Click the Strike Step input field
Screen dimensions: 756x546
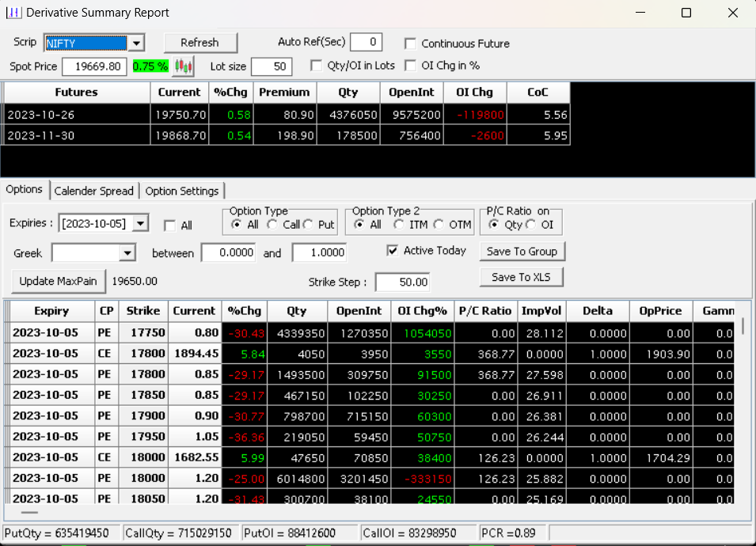coord(402,282)
